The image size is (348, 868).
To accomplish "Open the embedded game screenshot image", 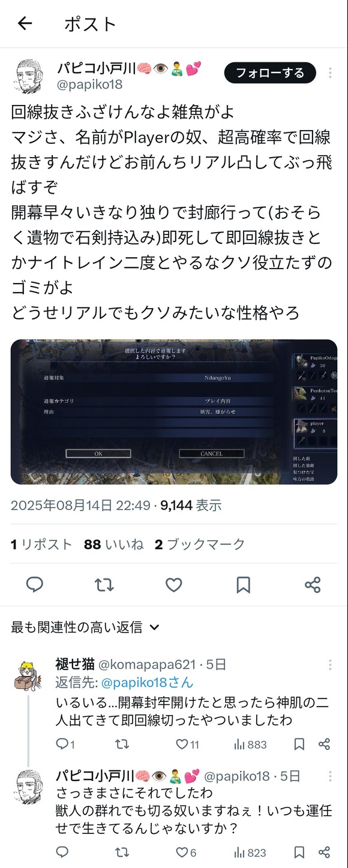I will tap(174, 412).
